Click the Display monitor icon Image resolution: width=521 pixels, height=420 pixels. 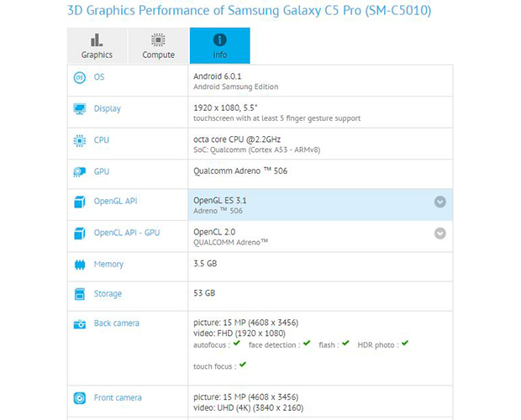pyautogui.click(x=80, y=109)
